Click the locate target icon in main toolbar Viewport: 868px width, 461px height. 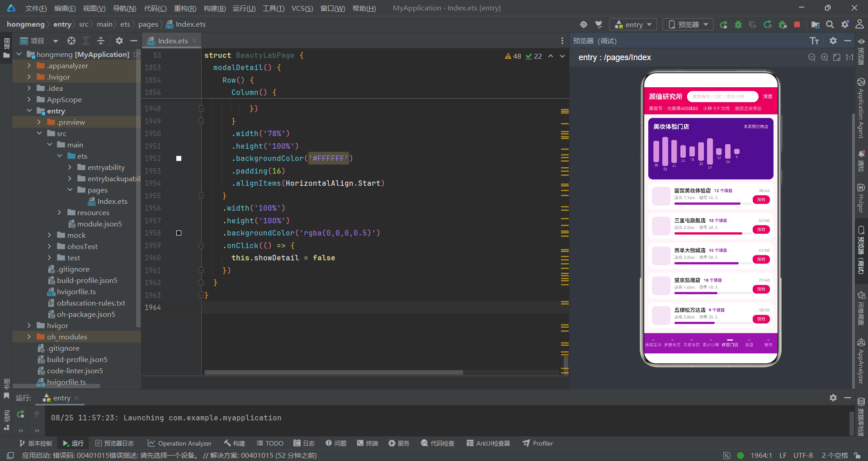584,24
